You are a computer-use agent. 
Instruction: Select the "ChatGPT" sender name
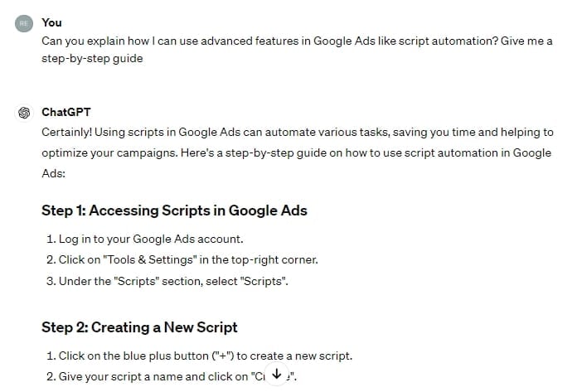tap(65, 112)
